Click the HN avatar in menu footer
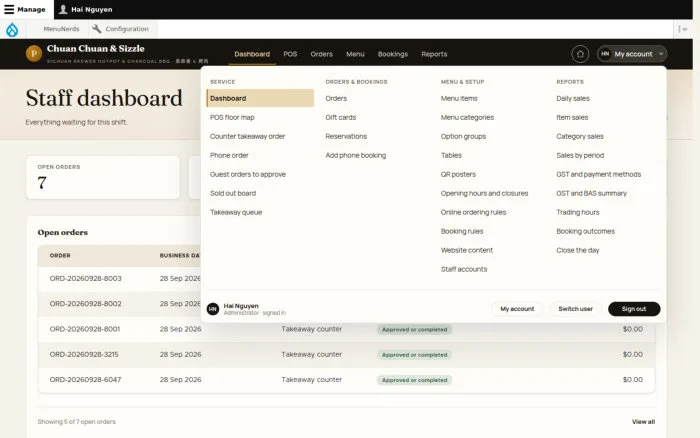 pyautogui.click(x=213, y=309)
